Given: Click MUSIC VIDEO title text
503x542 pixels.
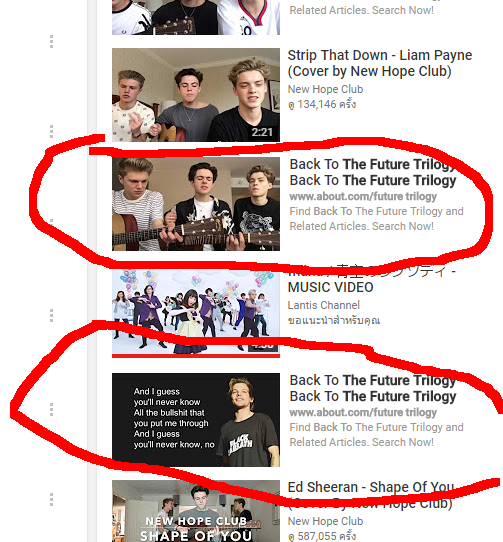Looking at the screenshot, I should pos(330,287).
